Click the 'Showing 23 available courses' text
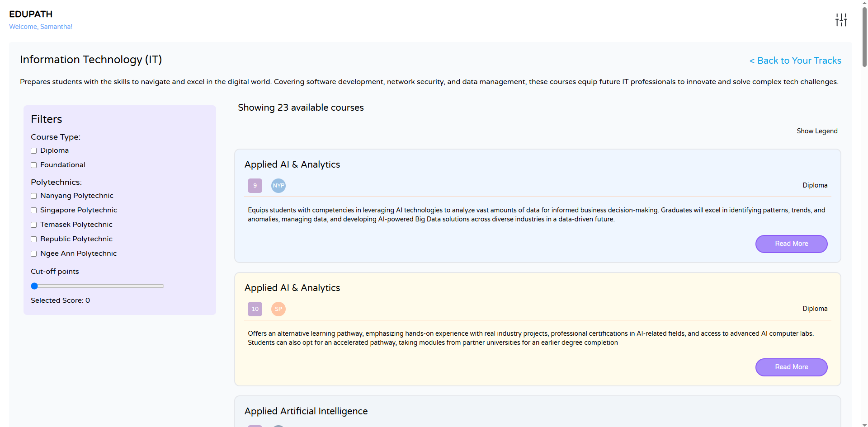This screenshot has width=868, height=427. (x=301, y=108)
